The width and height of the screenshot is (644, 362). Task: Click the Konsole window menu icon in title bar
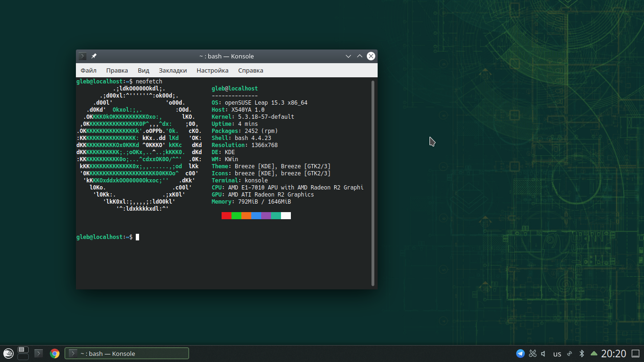(x=83, y=56)
